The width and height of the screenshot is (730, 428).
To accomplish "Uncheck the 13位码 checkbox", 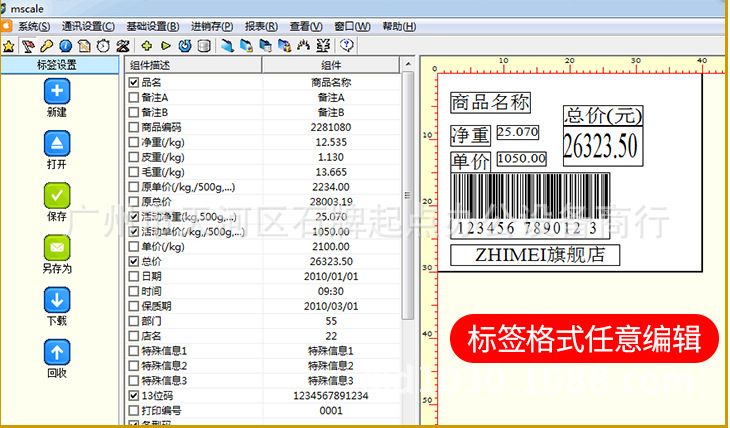I will coord(134,395).
